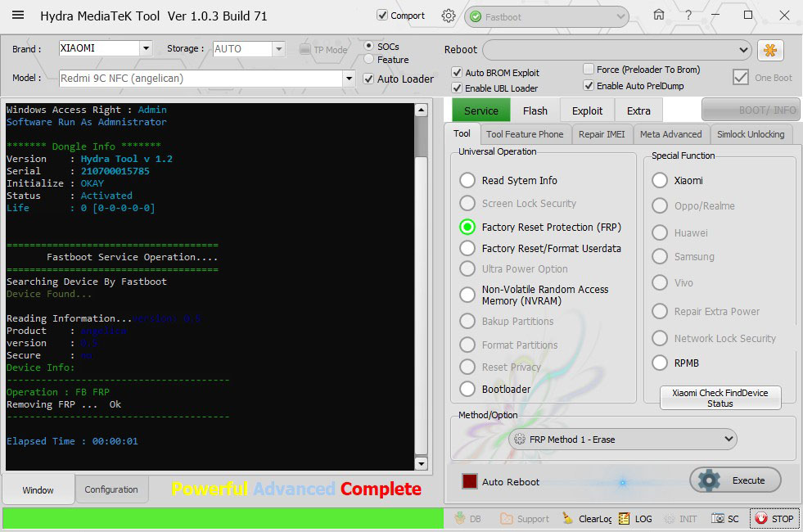Switch to the Window tab
Screen dimensions: 803x532
(38, 490)
